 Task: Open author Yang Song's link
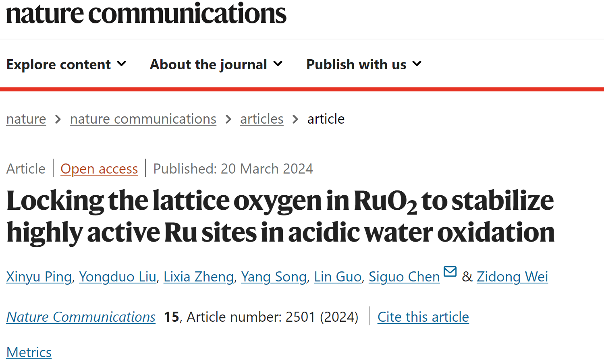point(274,277)
